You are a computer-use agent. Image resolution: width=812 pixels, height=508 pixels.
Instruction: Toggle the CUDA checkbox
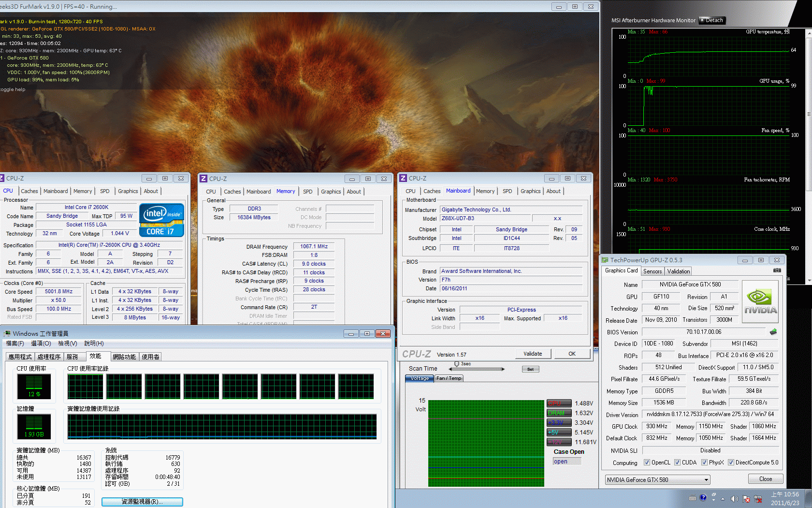tap(677, 463)
